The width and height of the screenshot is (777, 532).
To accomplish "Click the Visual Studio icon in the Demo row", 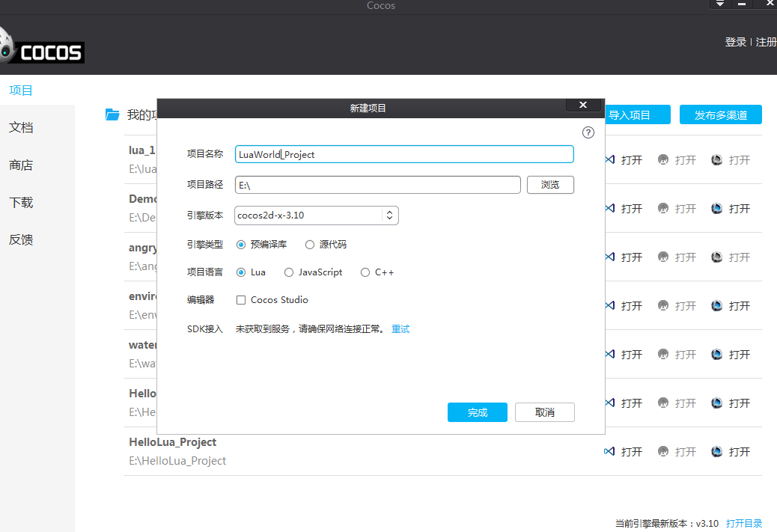I will tap(609, 208).
